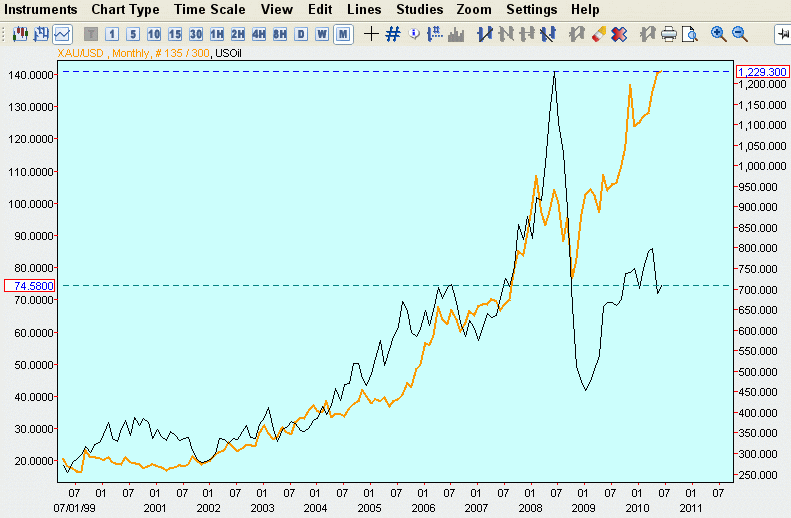Select the line chart type icon
Screen dimensions: 791x518
pyautogui.click(x=63, y=34)
